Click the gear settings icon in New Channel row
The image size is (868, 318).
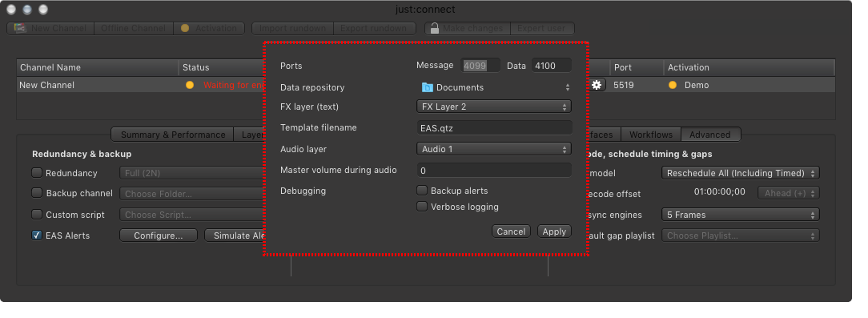click(597, 85)
